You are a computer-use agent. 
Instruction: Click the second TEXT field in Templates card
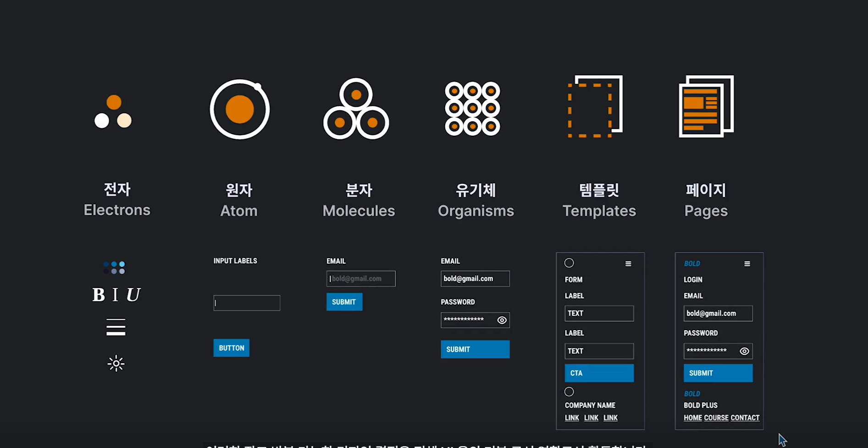pyautogui.click(x=599, y=351)
